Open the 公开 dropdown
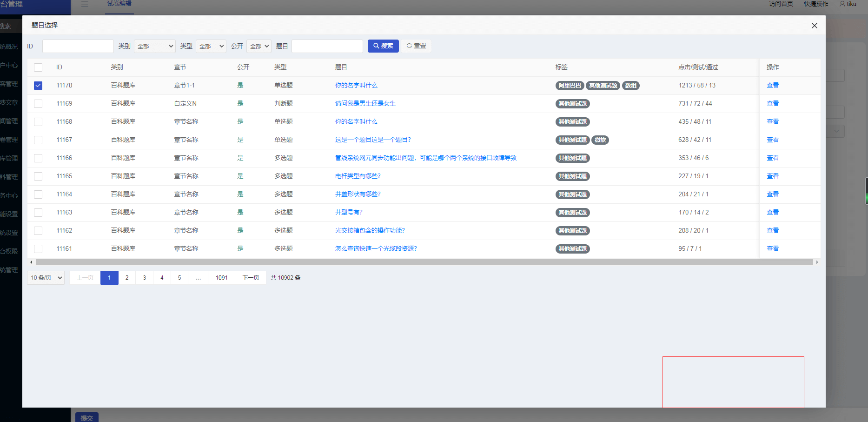Viewport: 868px width, 422px height. coord(259,46)
